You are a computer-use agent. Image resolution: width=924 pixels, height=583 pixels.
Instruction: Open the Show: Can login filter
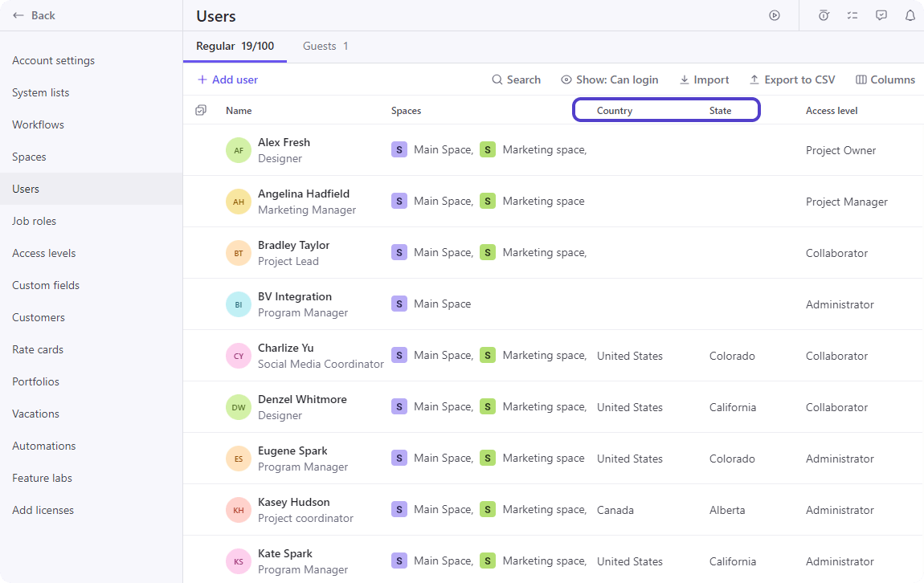pyautogui.click(x=610, y=79)
